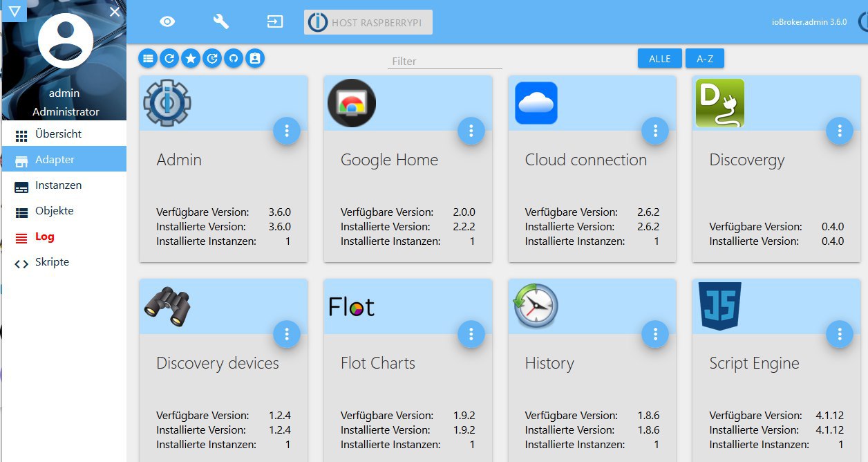Viewport: 868px width, 462px height.
Task: Open the three-dot menu on Admin card
Action: [287, 131]
